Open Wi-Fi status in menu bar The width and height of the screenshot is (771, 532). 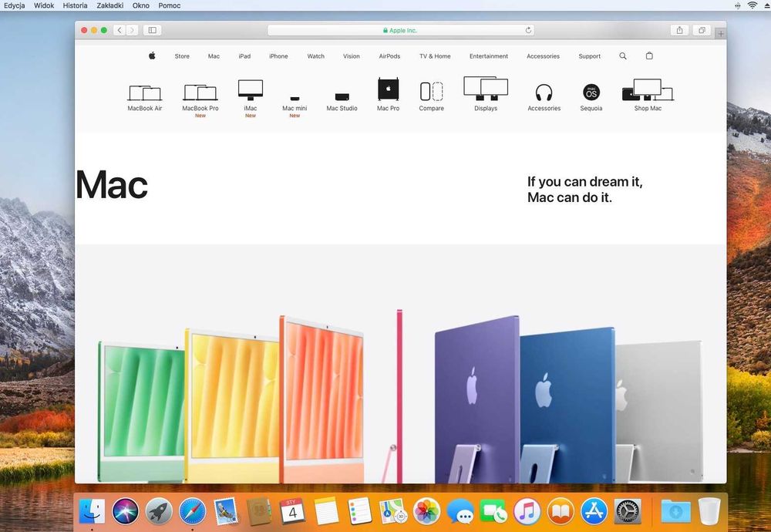(752, 5)
